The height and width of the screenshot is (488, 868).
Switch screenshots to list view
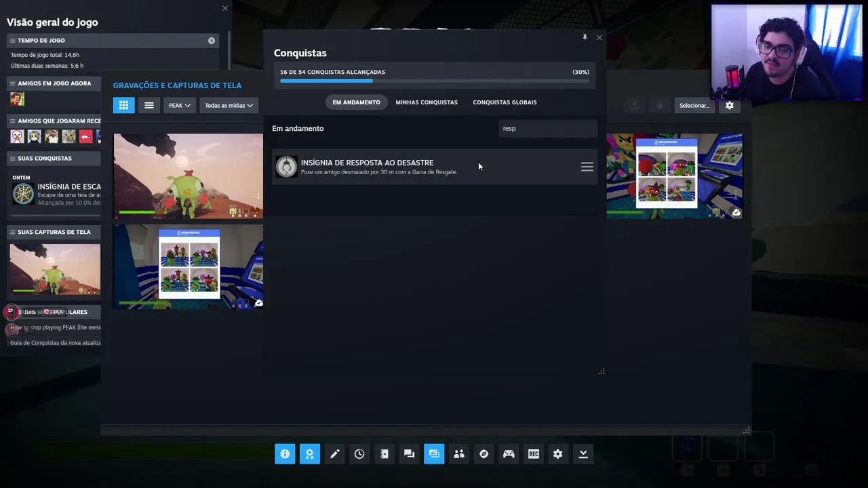click(x=149, y=105)
